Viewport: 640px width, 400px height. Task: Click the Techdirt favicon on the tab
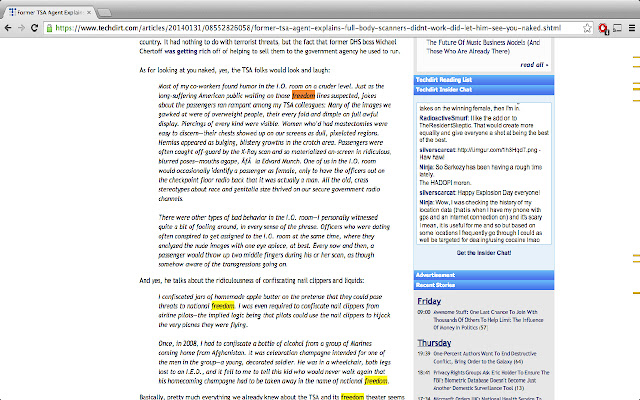click(x=12, y=12)
